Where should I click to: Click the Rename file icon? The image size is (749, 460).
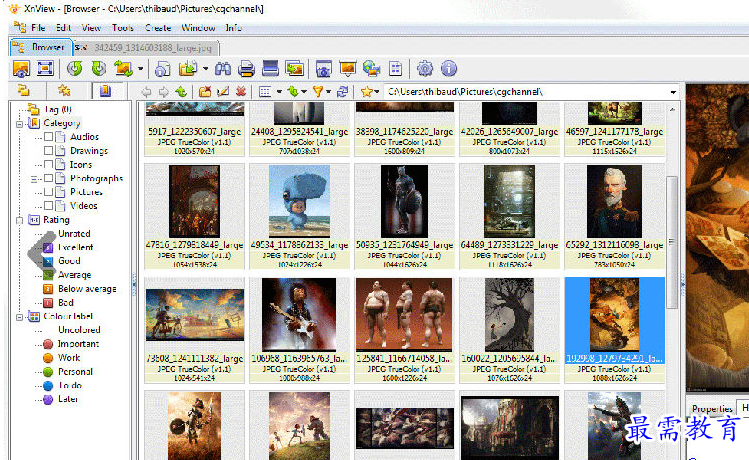tap(223, 91)
